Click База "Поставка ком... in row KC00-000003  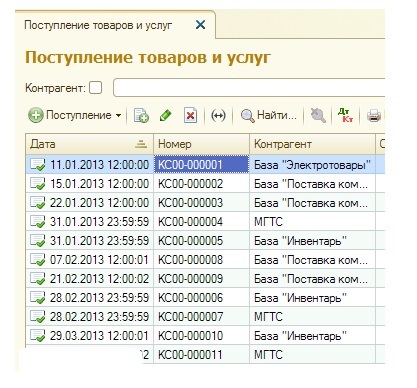311,203
